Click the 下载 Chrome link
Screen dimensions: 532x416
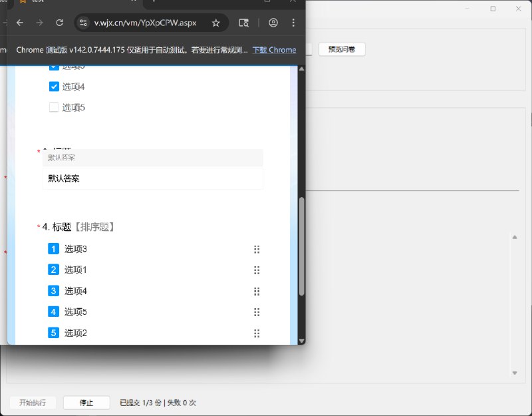[x=274, y=50]
